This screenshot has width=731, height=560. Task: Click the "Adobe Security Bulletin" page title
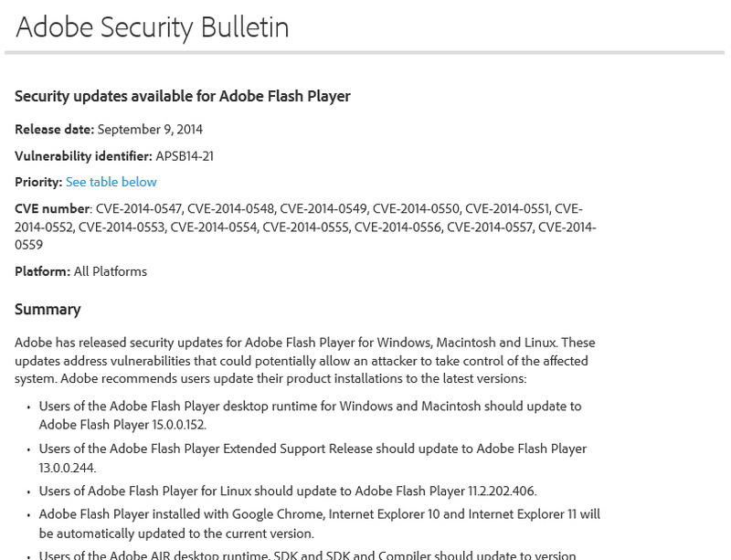pos(152,27)
